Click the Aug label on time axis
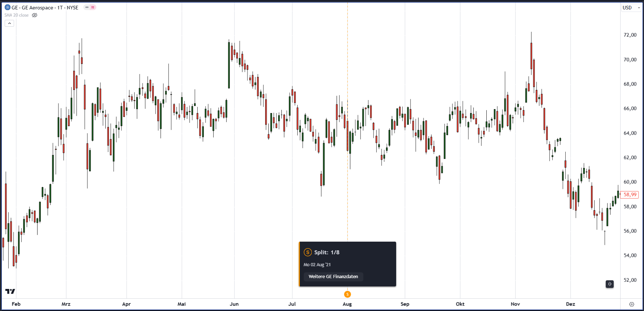The width and height of the screenshot is (644, 311). [347, 304]
